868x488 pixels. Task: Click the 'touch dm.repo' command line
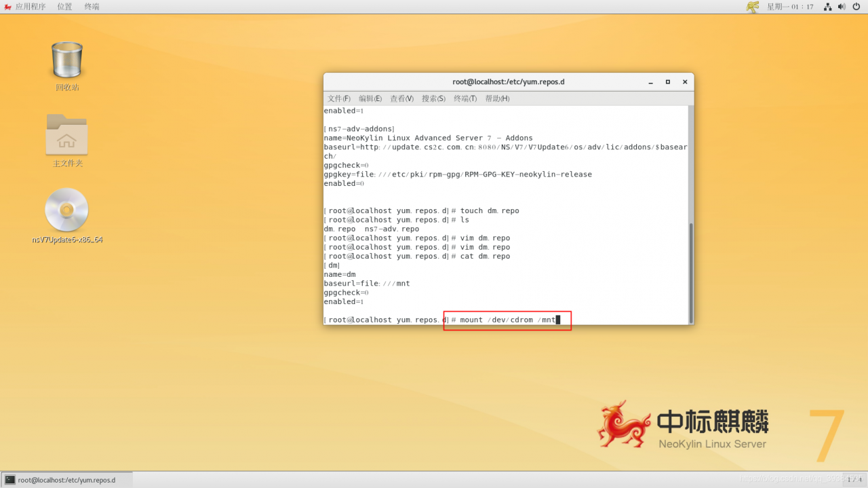coord(421,211)
